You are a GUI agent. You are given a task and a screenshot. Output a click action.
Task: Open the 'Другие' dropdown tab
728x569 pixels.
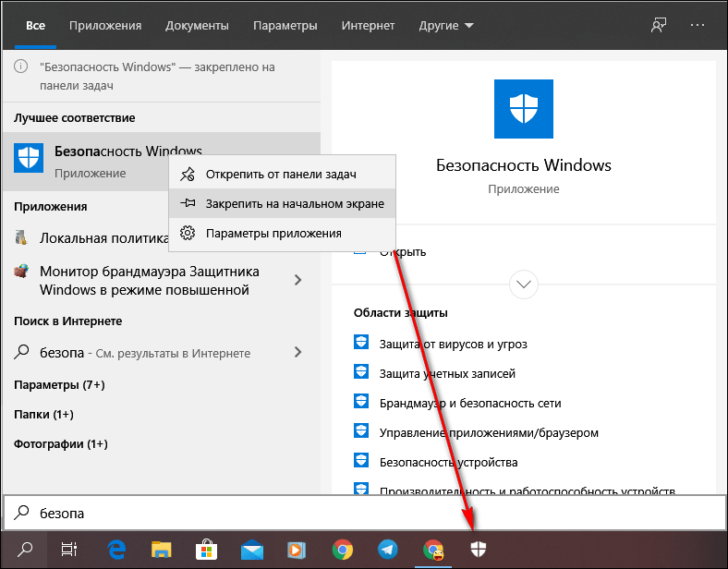[x=445, y=26]
